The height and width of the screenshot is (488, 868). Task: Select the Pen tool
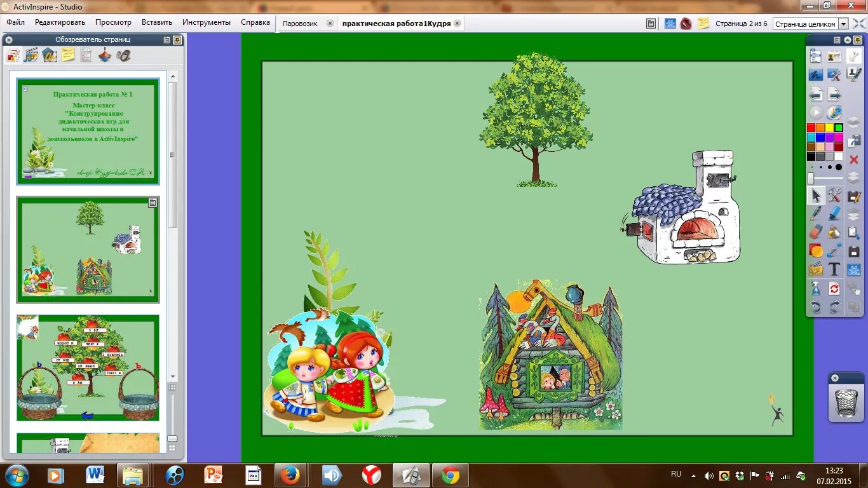tap(816, 213)
